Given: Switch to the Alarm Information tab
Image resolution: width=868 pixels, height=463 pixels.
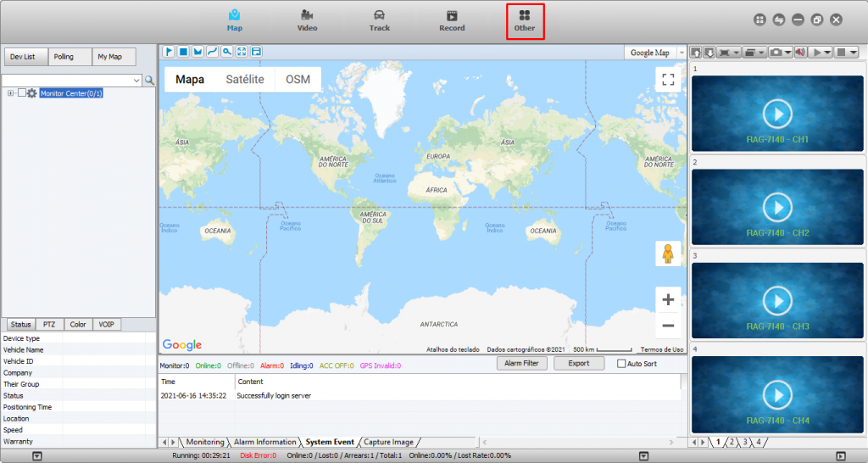Looking at the screenshot, I should click(264, 442).
